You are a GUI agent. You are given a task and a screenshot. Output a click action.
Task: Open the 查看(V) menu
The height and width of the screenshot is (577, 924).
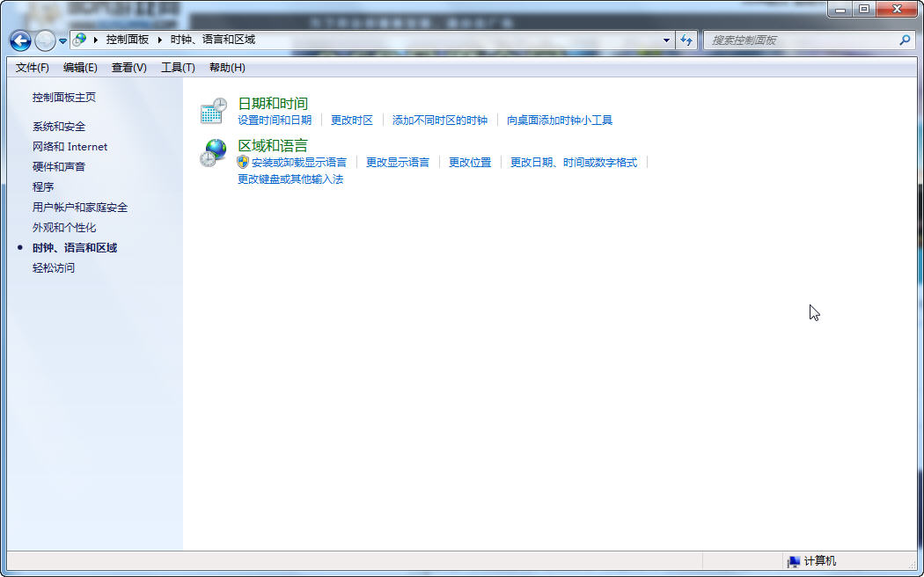129,68
